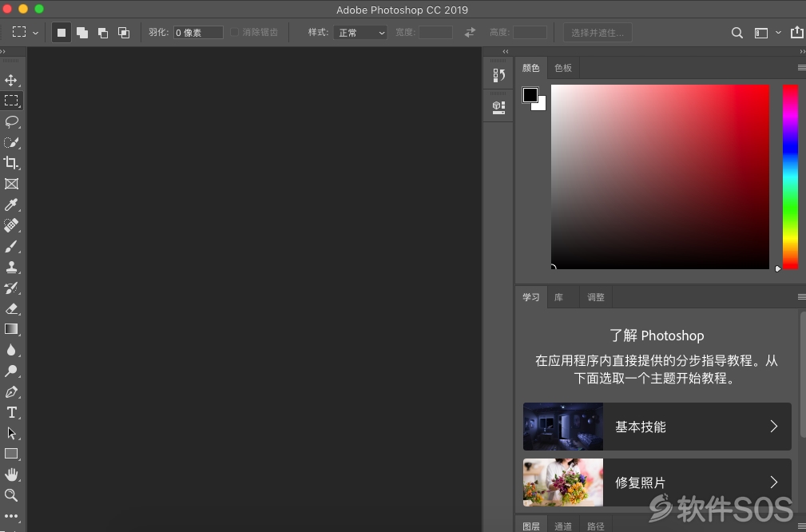
Task: Switch to the 图层 tab
Action: pos(530,526)
